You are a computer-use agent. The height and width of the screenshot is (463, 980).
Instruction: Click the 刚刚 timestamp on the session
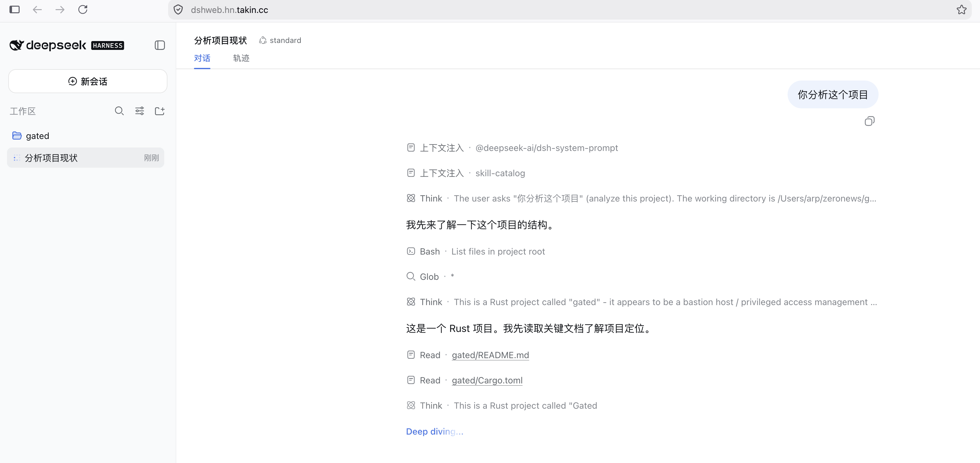coord(151,158)
